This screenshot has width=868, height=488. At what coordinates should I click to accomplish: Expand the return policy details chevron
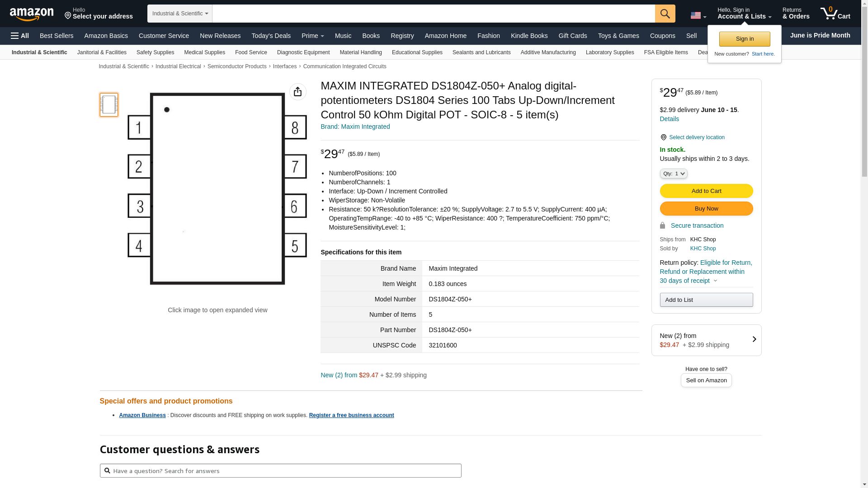coord(715,281)
